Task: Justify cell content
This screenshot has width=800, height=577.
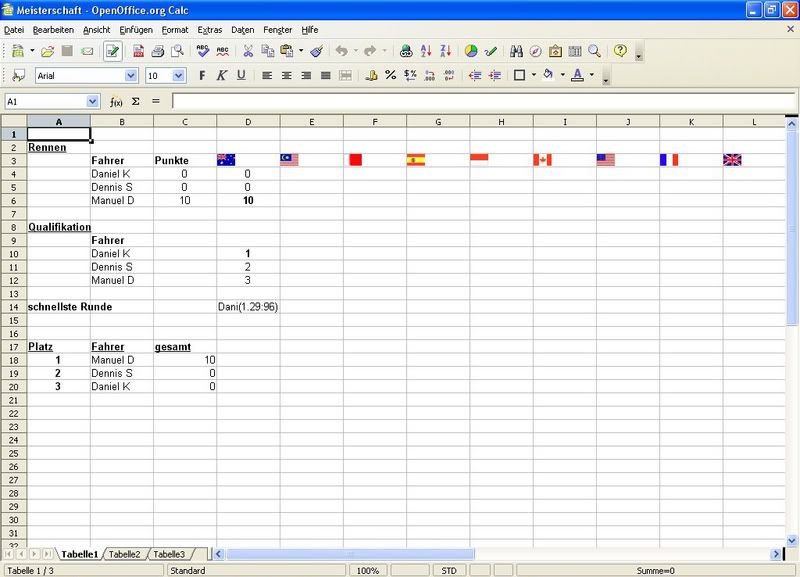Action: (326, 76)
